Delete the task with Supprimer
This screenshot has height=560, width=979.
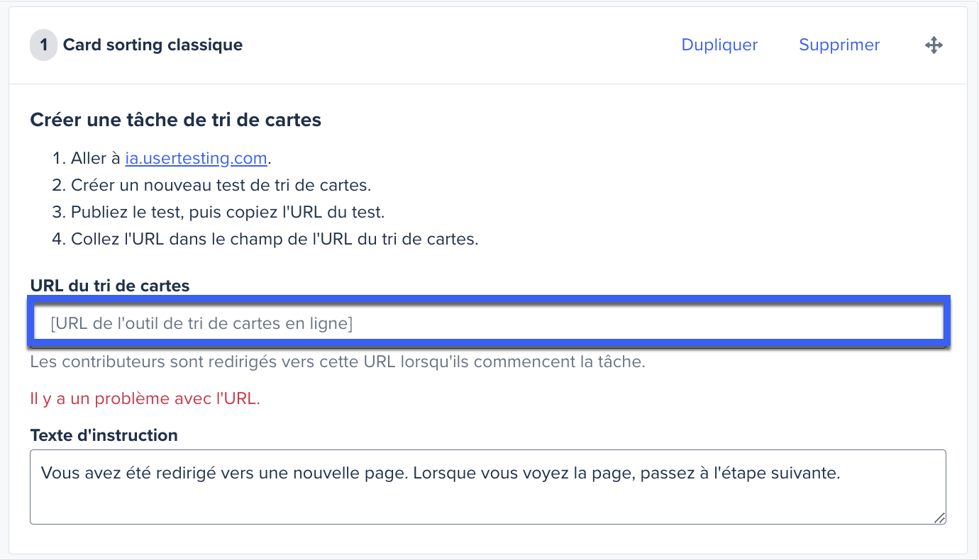(839, 45)
